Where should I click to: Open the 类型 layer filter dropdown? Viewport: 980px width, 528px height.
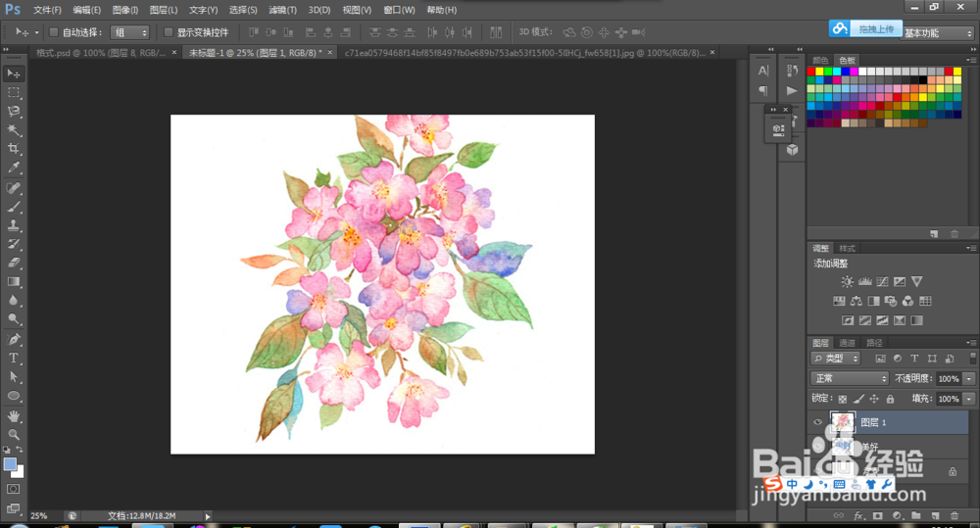[836, 359]
